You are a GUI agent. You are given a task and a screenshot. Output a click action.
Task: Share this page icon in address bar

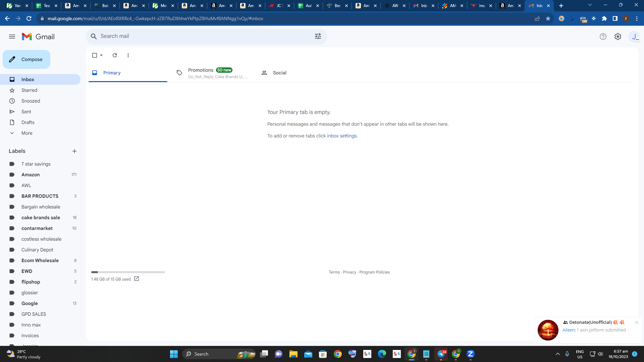click(x=537, y=18)
